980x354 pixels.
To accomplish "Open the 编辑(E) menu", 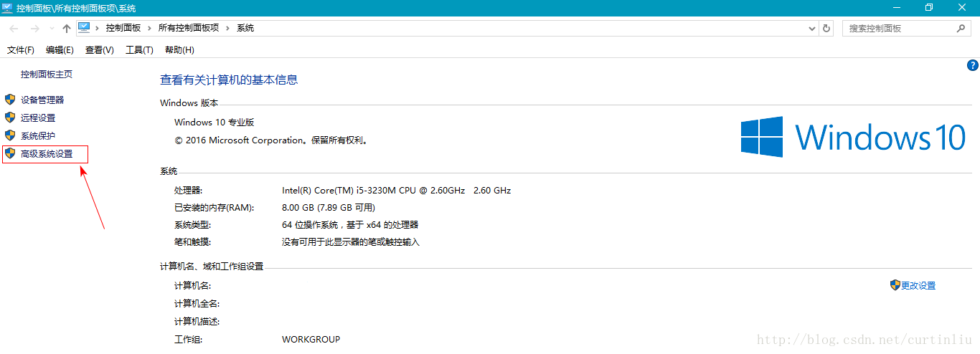I will pos(60,49).
